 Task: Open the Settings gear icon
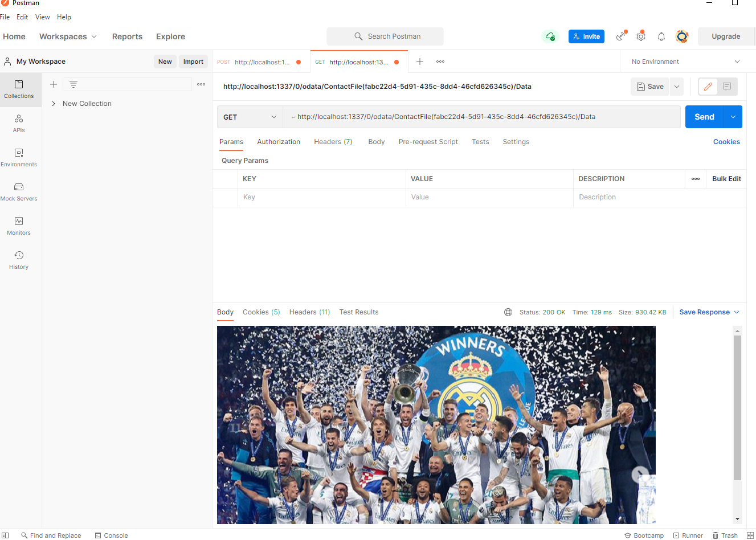click(x=641, y=36)
